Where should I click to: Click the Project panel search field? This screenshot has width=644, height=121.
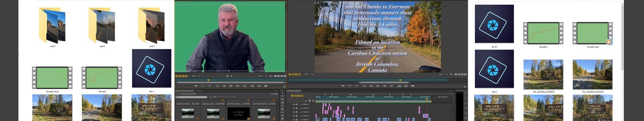pos(191,97)
